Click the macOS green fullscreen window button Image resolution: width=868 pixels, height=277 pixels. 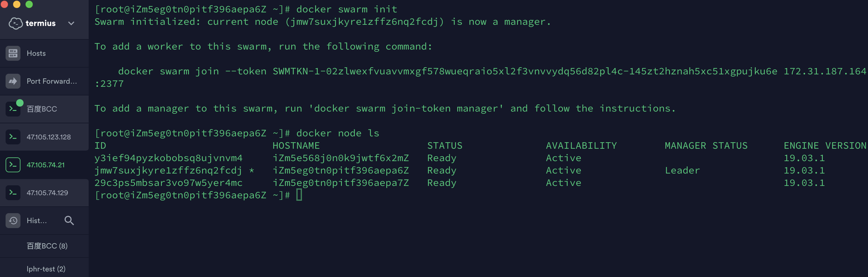click(29, 4)
